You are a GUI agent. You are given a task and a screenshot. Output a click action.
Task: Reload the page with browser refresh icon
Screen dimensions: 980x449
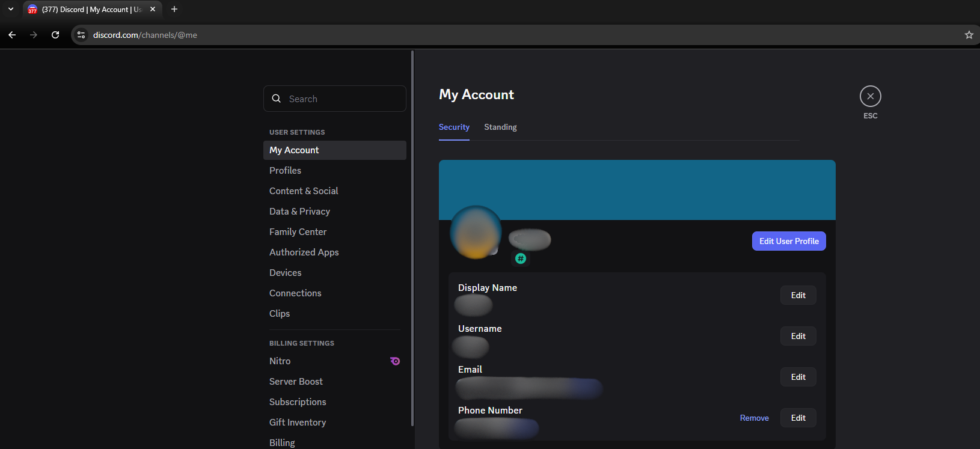[x=55, y=35]
